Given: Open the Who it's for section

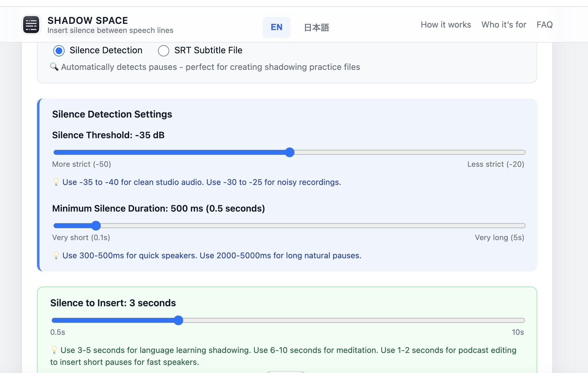Looking at the screenshot, I should [503, 25].
